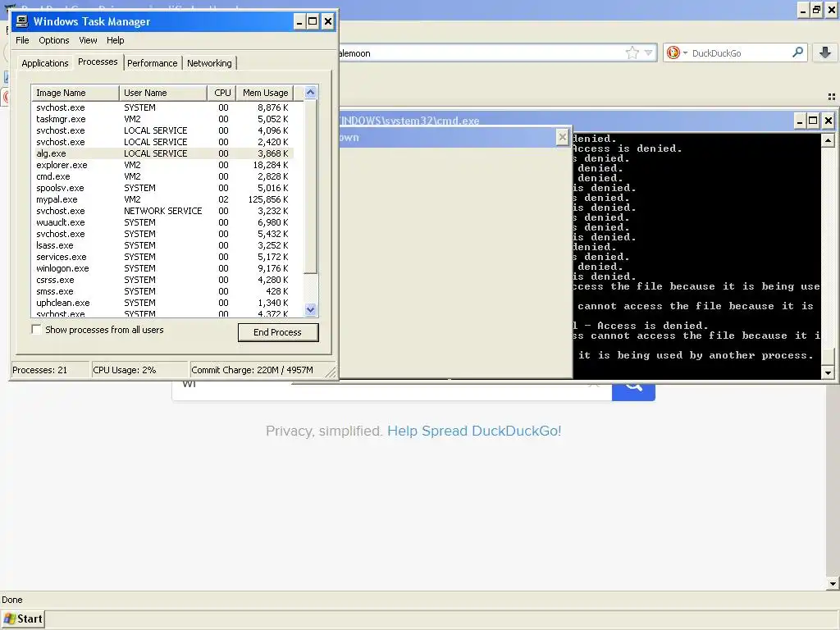Click the cmd window scroll up arrow
This screenshot has width=840, height=630.
(828, 140)
